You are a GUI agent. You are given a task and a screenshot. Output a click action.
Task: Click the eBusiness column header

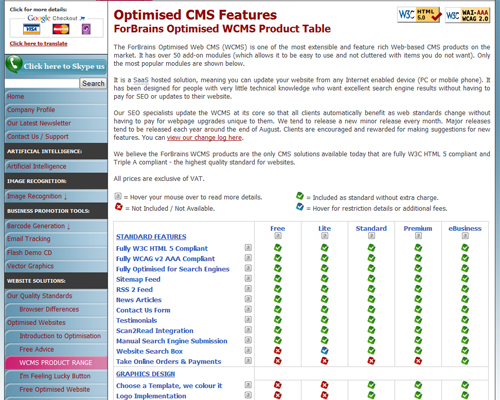tap(465, 228)
